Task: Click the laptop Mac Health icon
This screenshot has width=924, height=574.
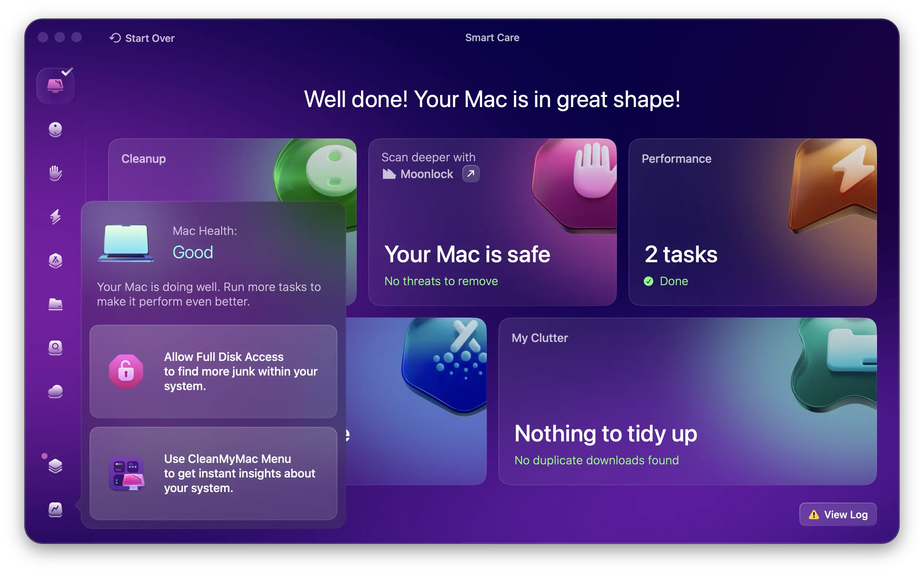Action: point(126,243)
